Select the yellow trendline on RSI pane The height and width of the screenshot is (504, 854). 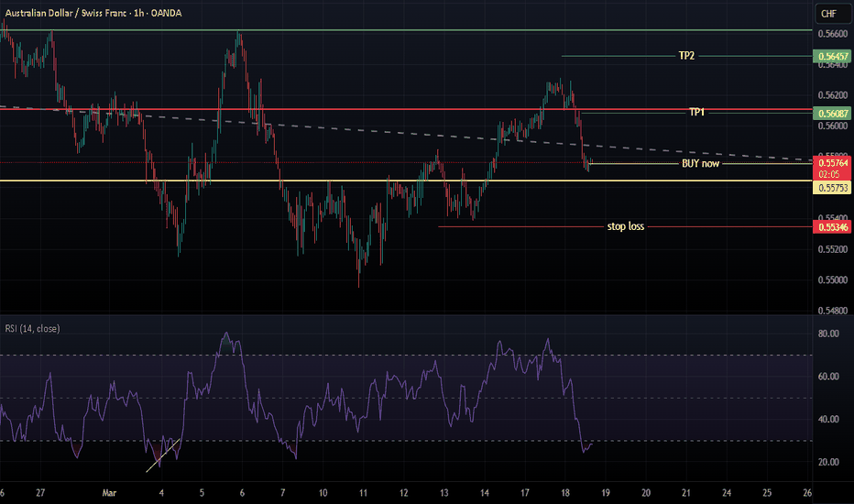[x=163, y=455]
